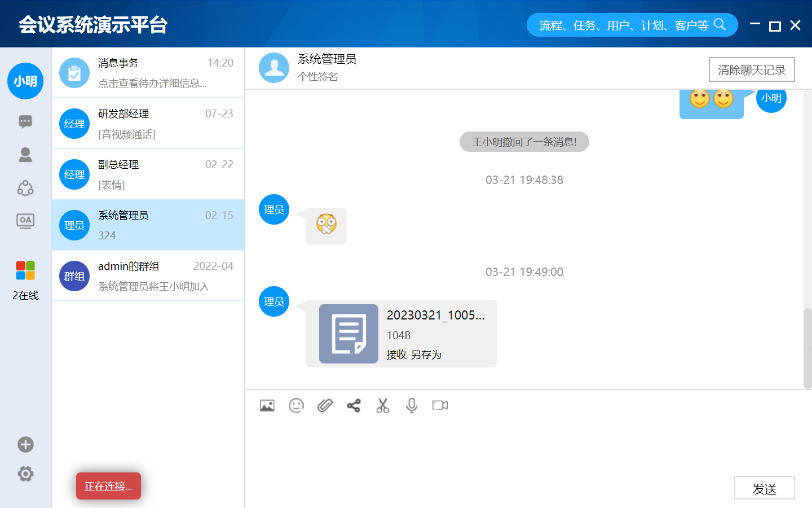812x508 pixels.
Task: Click the search box 流程、任务、用户、计划、客户等
Action: pos(632,25)
